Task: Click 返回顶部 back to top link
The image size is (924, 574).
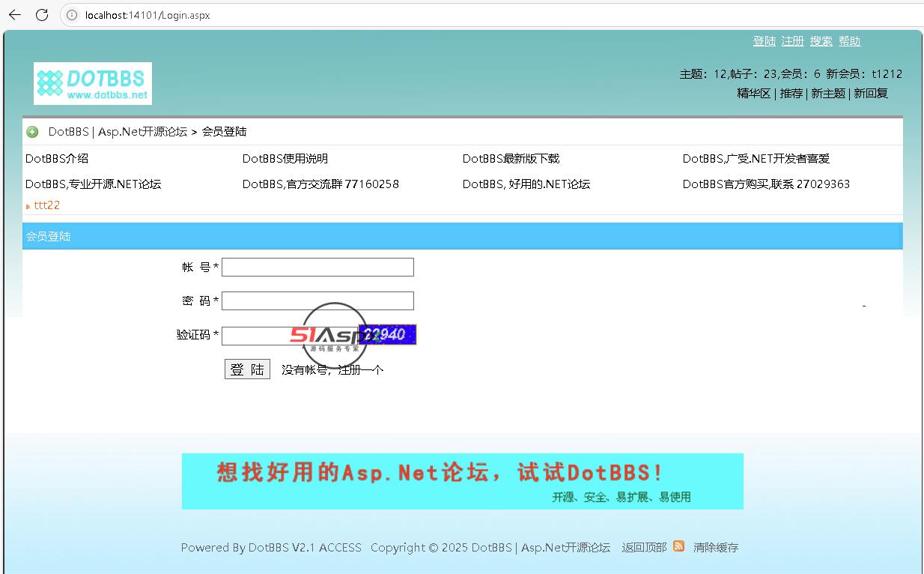Action: tap(644, 548)
